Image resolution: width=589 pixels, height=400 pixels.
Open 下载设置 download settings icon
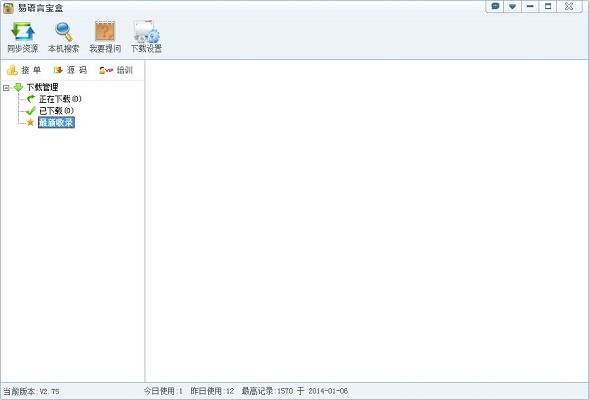(146, 31)
